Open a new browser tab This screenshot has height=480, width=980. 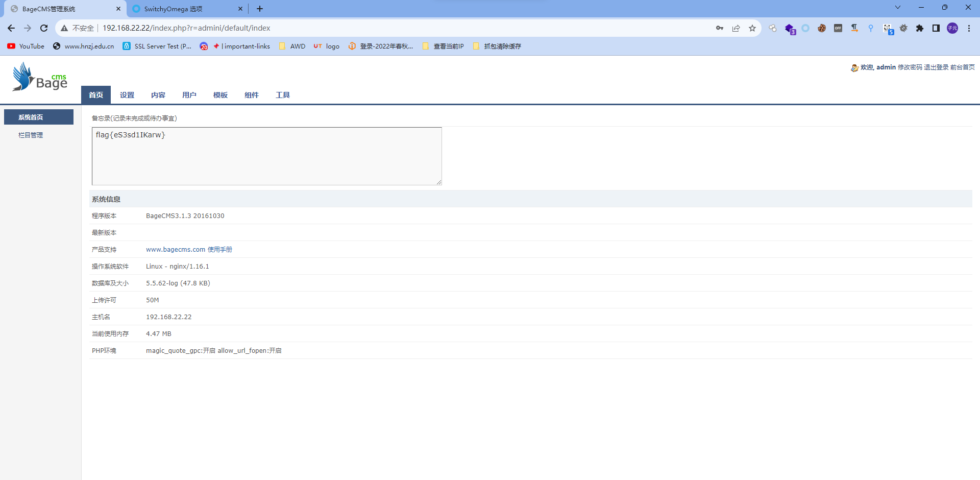pyautogui.click(x=260, y=9)
